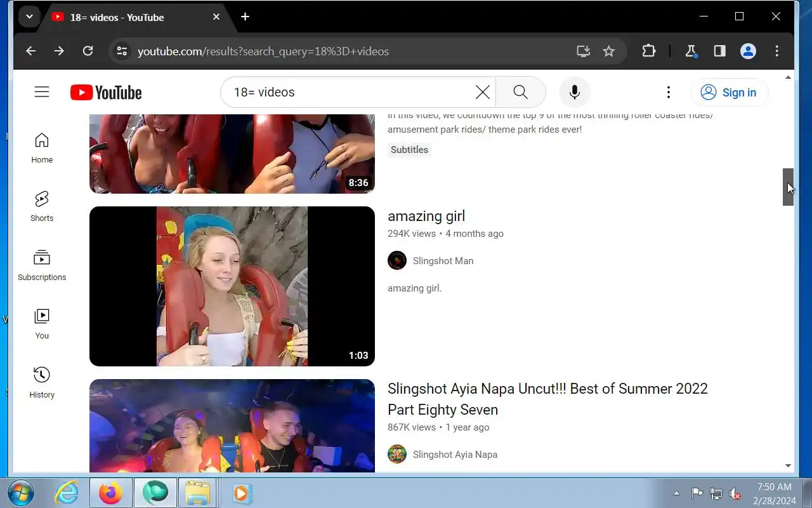This screenshot has width=812, height=508.
Task: Open a new browser tab
Action: tap(245, 17)
